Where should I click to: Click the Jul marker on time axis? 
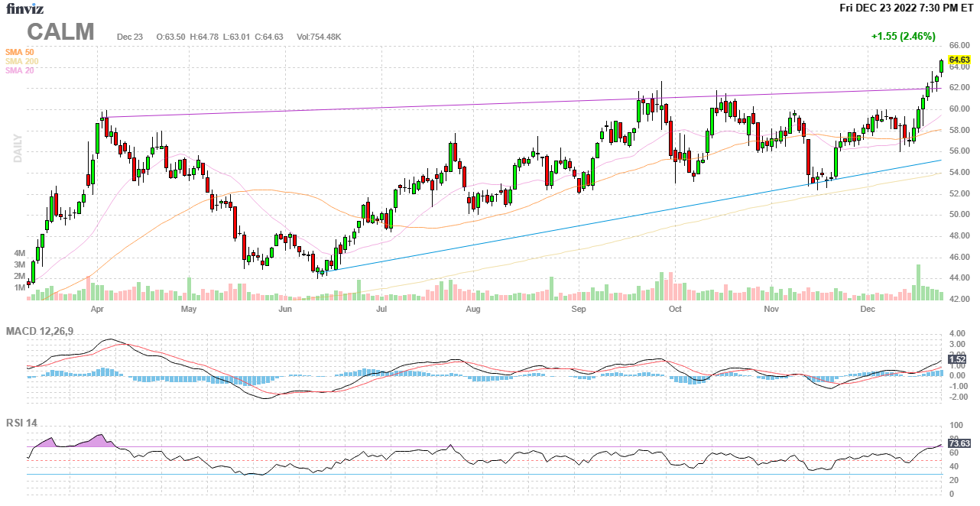[381, 310]
